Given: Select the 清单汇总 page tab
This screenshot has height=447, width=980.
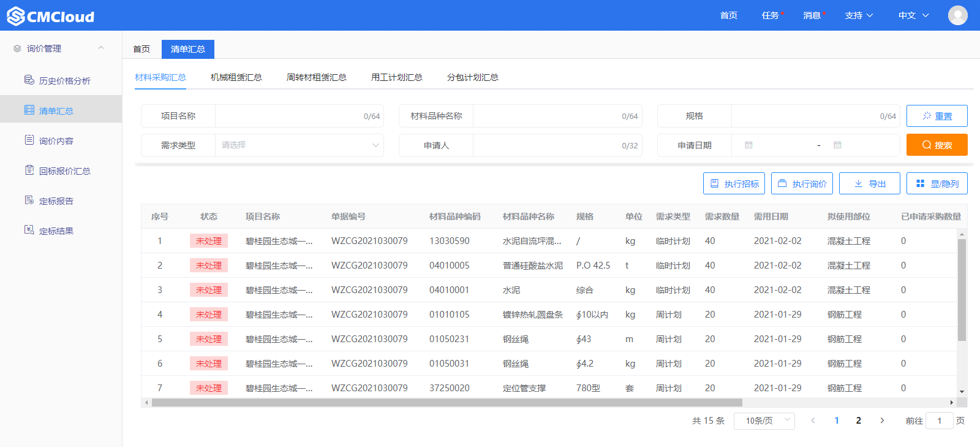Looking at the screenshot, I should click(188, 49).
